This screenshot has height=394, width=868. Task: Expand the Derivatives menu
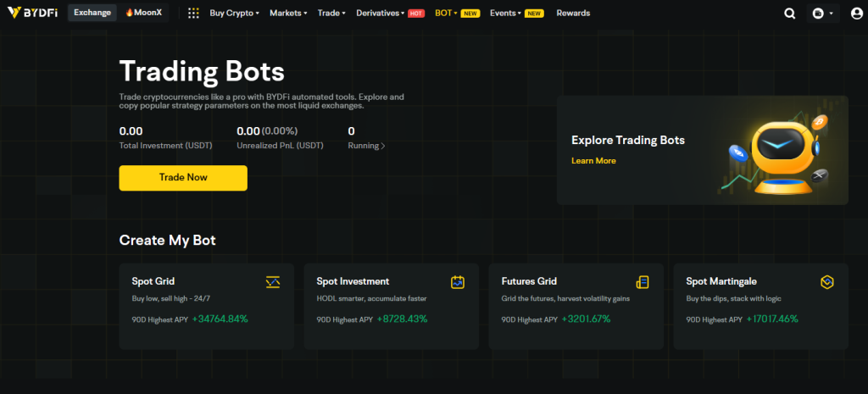[381, 13]
